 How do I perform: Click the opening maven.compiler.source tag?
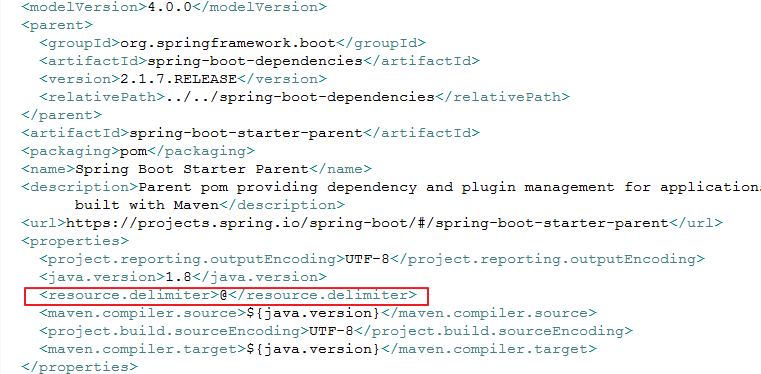143,313
